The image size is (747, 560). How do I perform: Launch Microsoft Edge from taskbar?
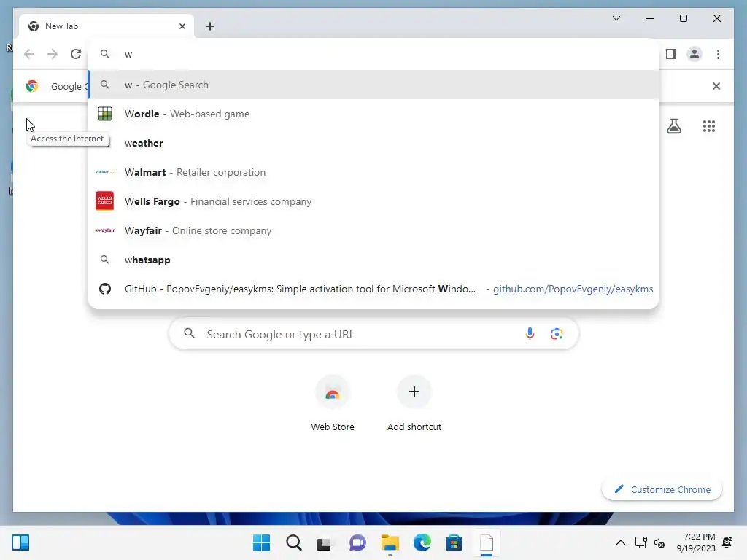click(x=422, y=542)
